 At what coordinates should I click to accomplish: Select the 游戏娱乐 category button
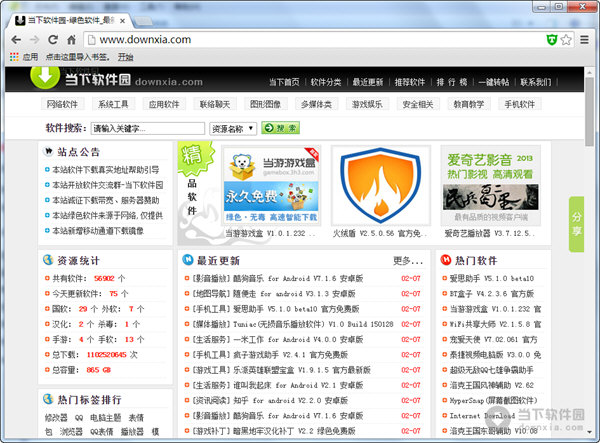click(x=367, y=104)
